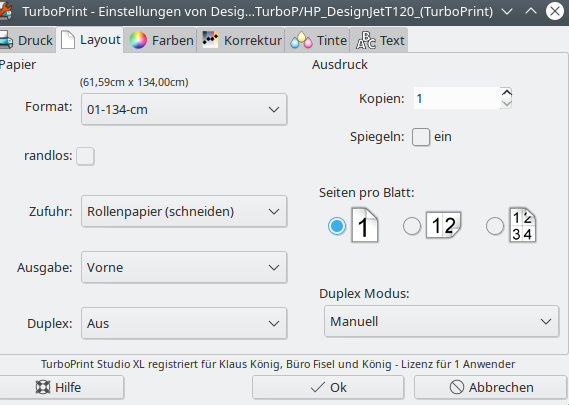Toggle the Spiegeln ein checkbox
Screen dimensions: 569x405
[x=421, y=137]
